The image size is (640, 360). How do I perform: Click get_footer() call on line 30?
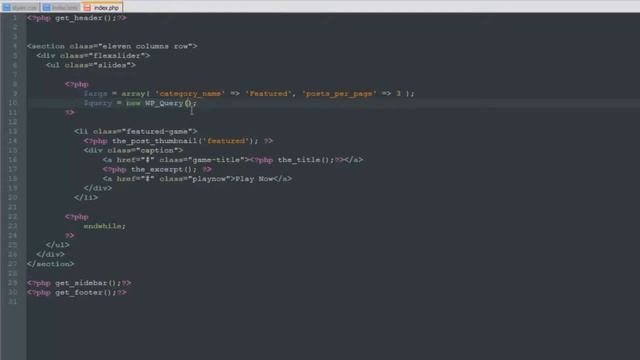pos(86,292)
